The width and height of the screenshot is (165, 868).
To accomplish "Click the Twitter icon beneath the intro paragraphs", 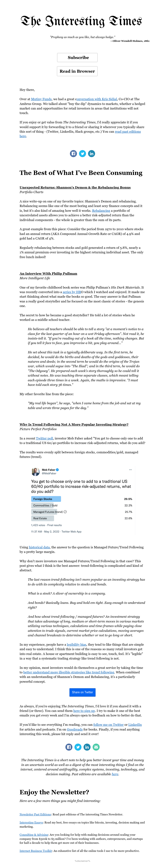I will click(82, 154).
